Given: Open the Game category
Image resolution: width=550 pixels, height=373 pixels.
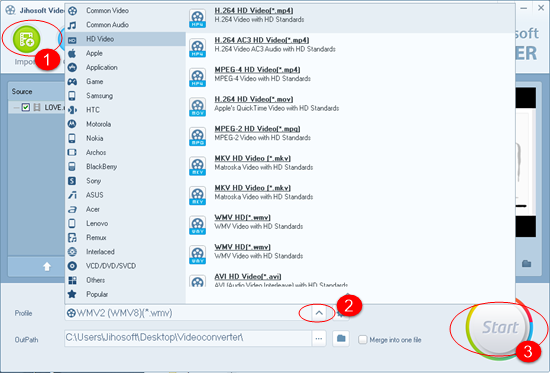Looking at the screenshot, I should click(125, 82).
